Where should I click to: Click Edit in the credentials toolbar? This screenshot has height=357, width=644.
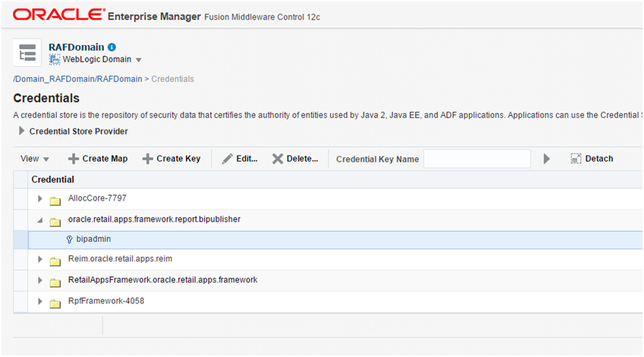[x=240, y=159]
